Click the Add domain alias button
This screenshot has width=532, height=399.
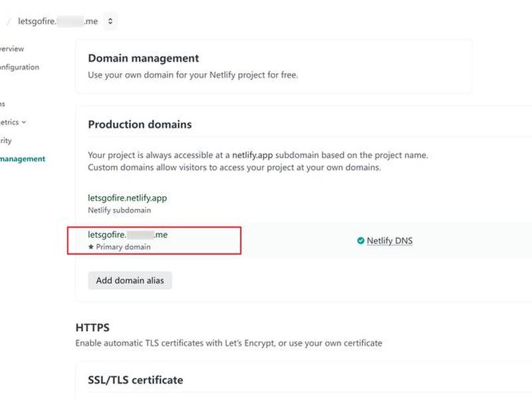[x=130, y=281]
